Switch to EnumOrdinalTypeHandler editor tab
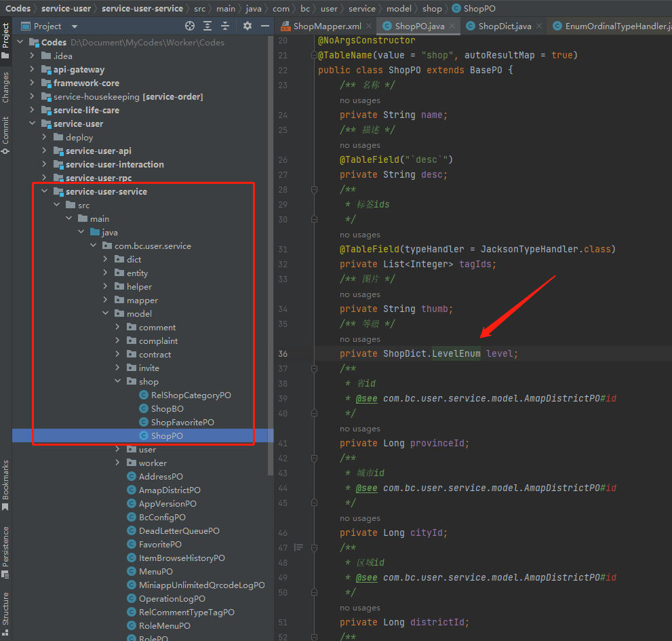 click(613, 26)
